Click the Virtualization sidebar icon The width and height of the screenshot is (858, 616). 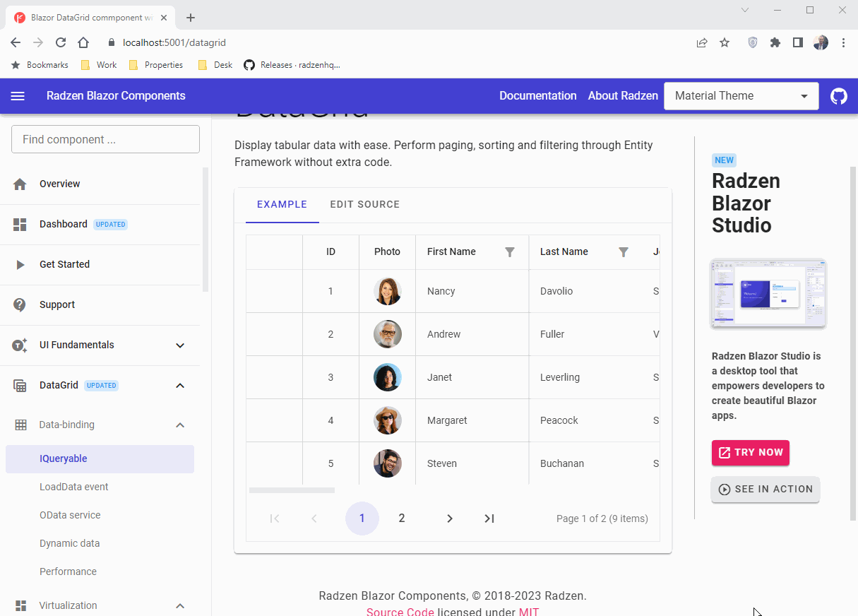[x=20, y=605]
